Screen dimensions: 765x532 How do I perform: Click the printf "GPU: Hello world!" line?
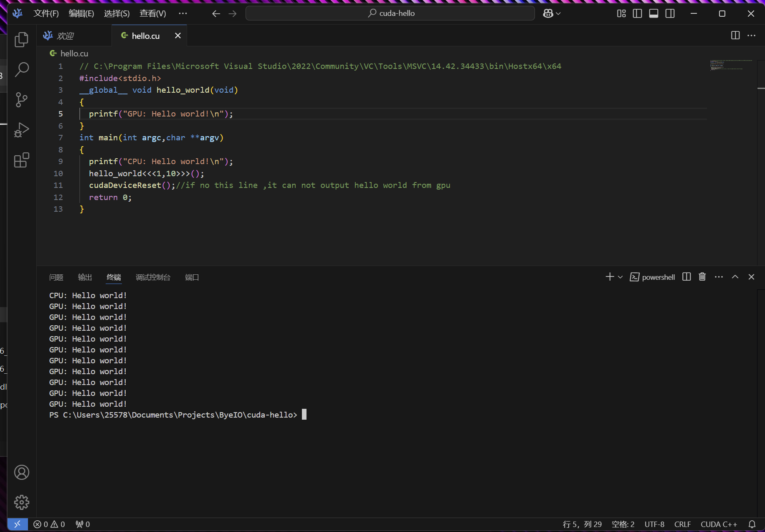(161, 114)
